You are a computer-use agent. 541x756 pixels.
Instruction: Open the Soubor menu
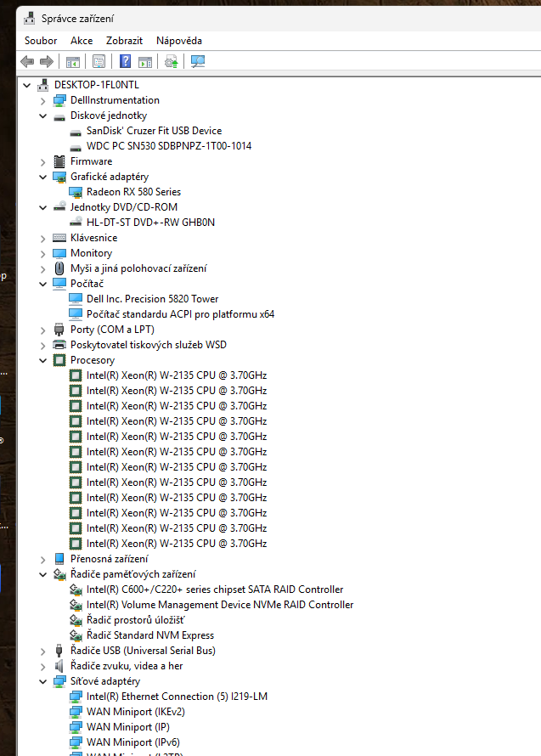(x=41, y=41)
